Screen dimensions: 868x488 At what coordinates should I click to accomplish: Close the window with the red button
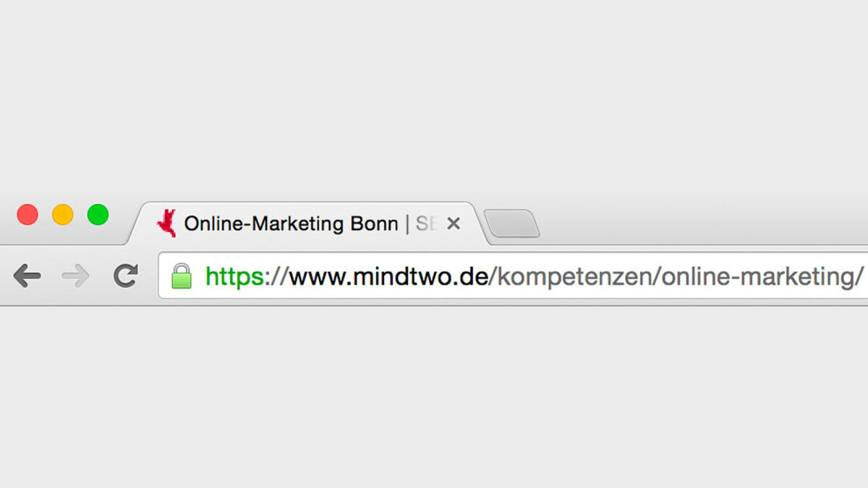tap(27, 215)
